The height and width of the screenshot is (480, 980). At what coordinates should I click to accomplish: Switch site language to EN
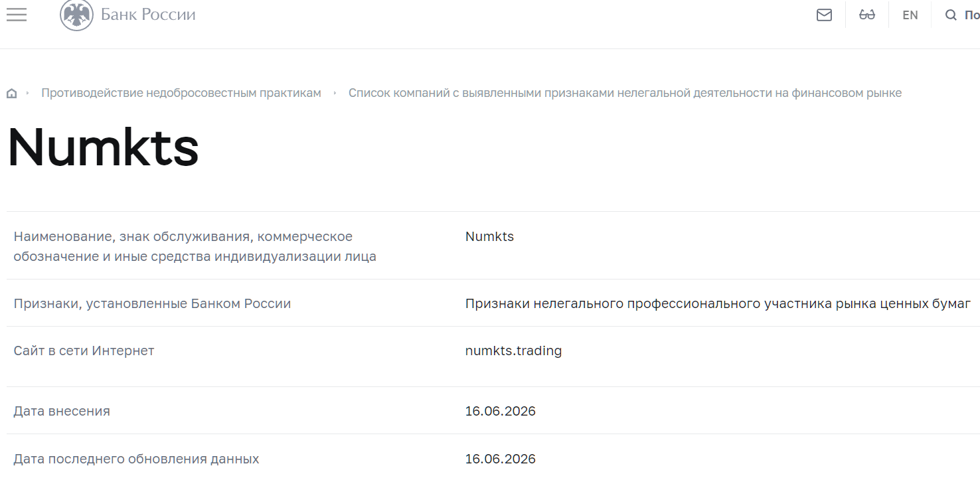pyautogui.click(x=910, y=15)
